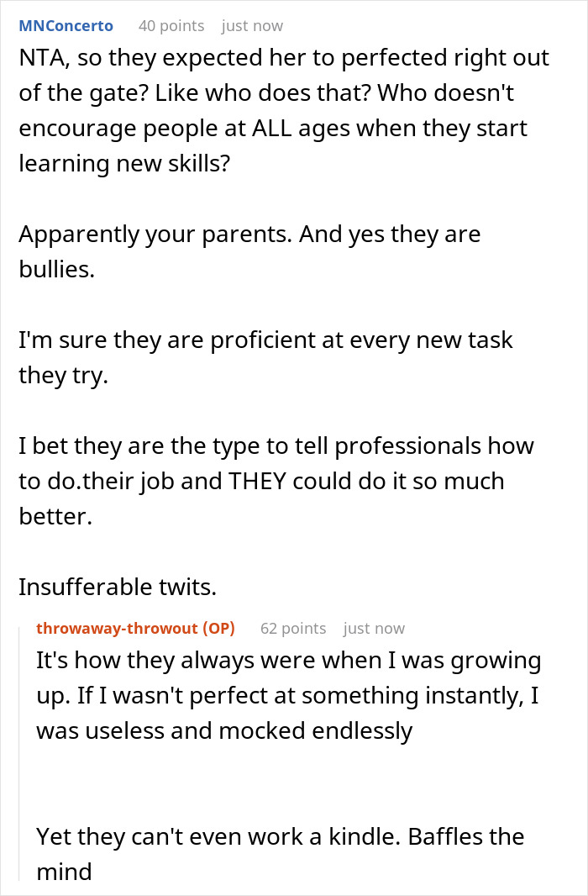Image resolution: width=588 pixels, height=896 pixels.
Task: Click the 'I'm sure they are proficient' paragraph
Action: click(265, 357)
